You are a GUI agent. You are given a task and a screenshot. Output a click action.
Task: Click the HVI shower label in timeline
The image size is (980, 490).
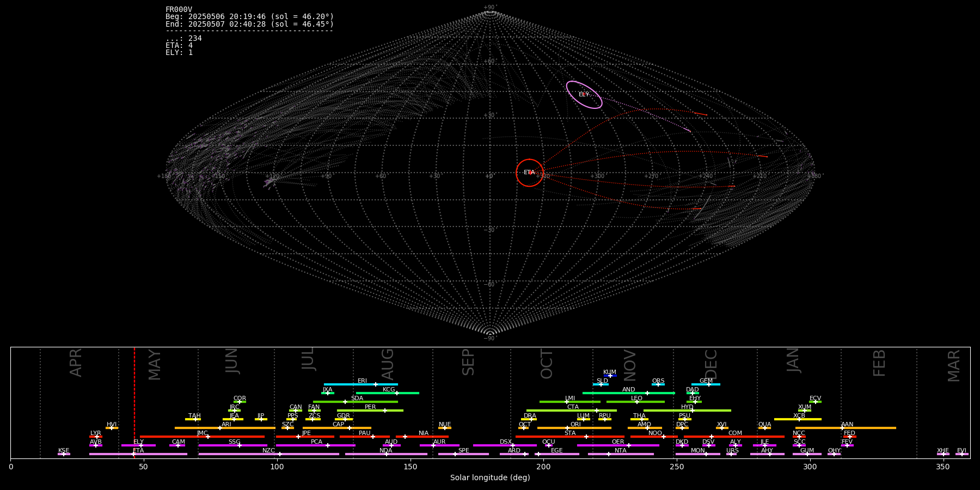[112, 425]
